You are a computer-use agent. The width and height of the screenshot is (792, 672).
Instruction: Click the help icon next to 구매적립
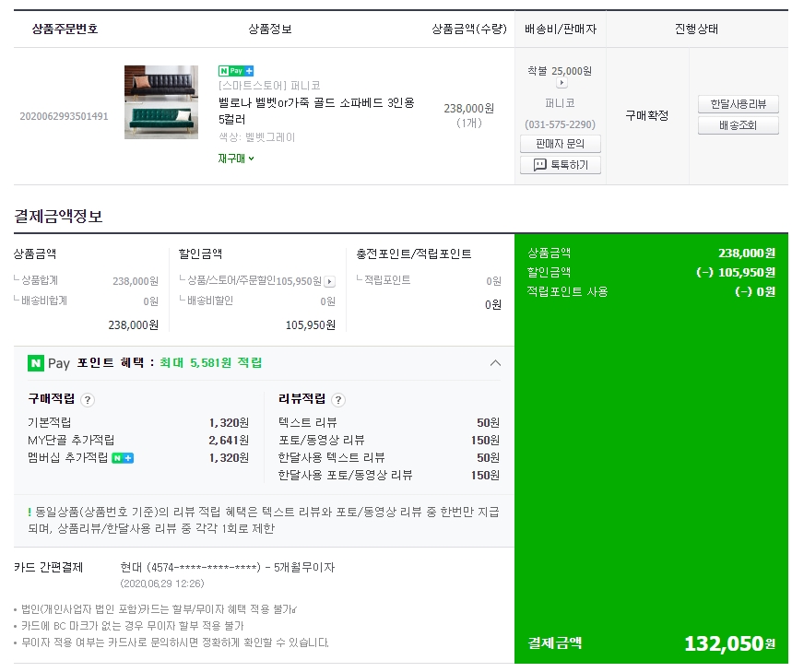88,400
